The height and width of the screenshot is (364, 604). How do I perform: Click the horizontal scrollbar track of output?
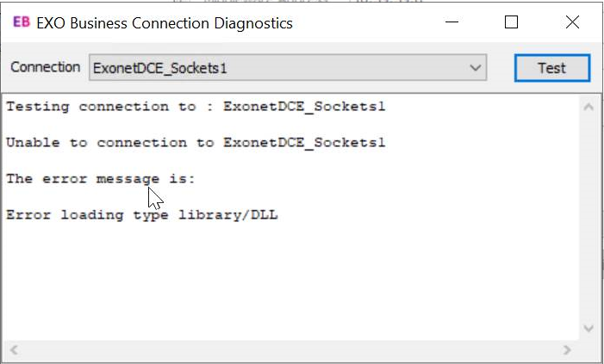tap(290, 350)
